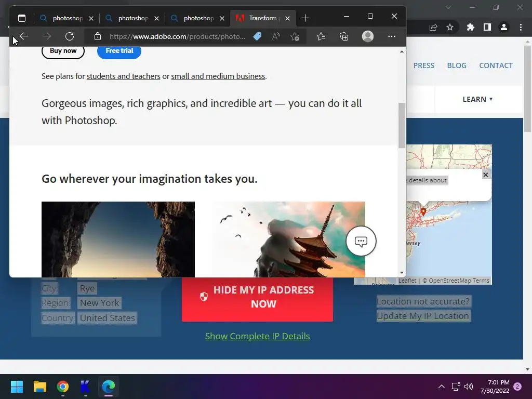
Task: Open the Edge profile avatar
Action: click(368, 36)
